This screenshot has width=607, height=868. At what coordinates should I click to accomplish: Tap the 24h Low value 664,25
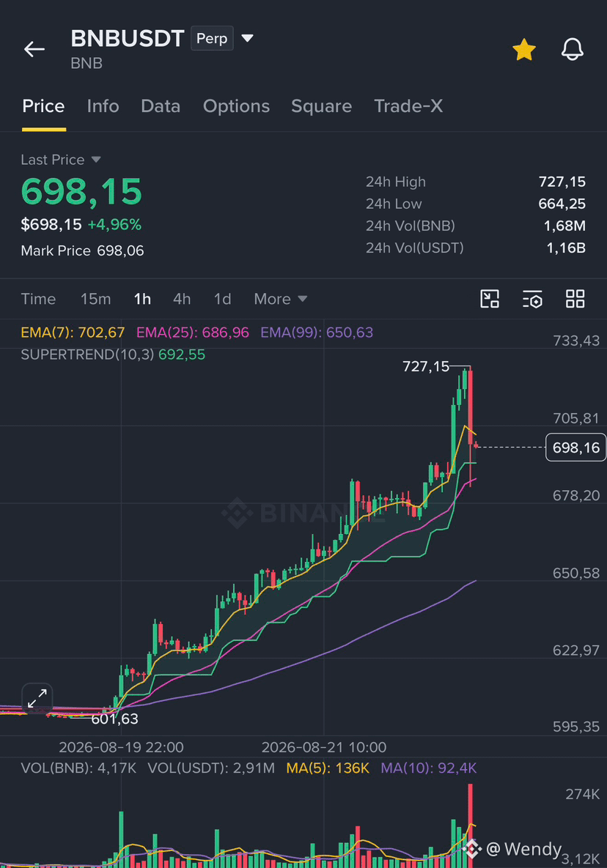562,204
